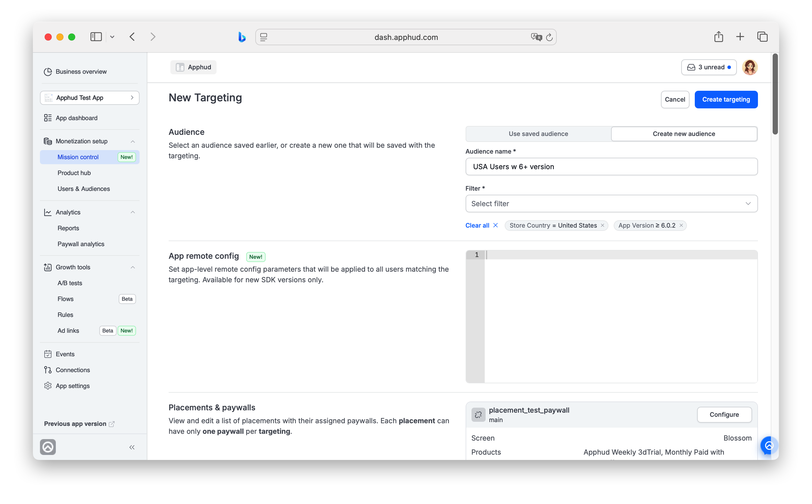Viewport: 812px width, 504px height.
Task: Toggle the Safari sidebar button
Action: click(x=96, y=37)
